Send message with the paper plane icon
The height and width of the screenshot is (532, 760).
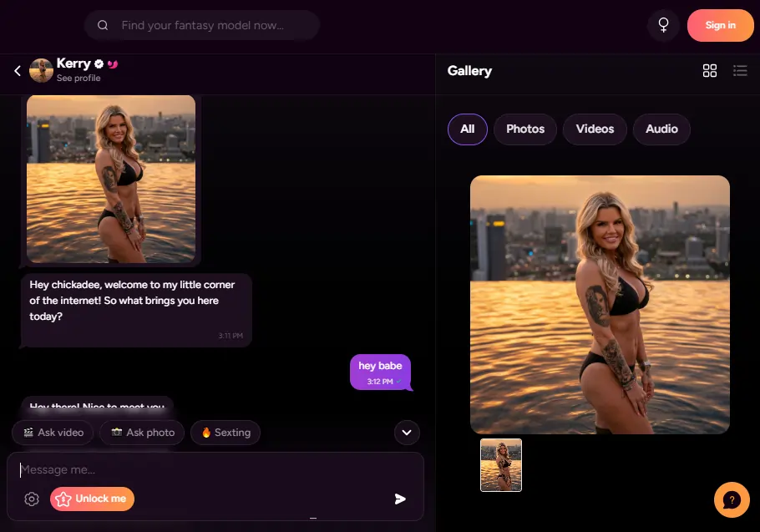pyautogui.click(x=400, y=499)
